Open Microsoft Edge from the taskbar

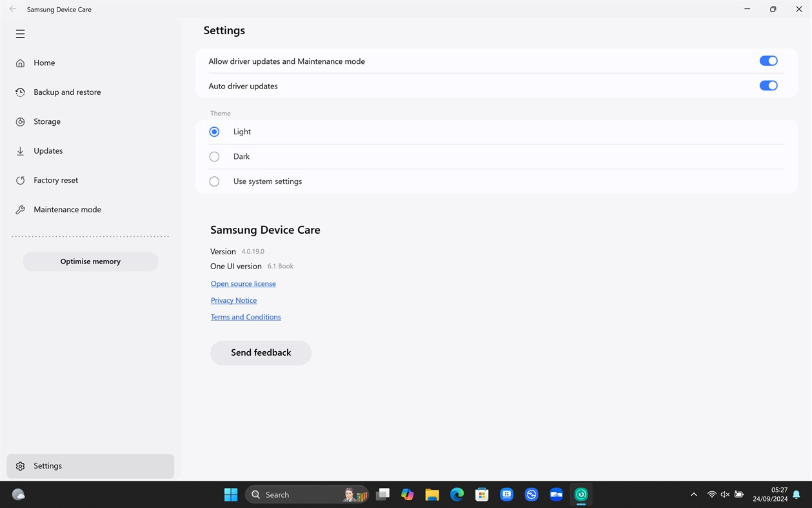click(x=457, y=494)
